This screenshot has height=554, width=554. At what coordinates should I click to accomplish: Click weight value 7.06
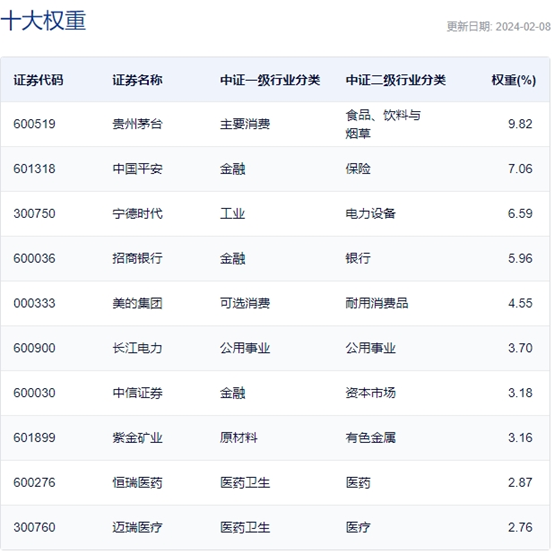tap(520, 169)
